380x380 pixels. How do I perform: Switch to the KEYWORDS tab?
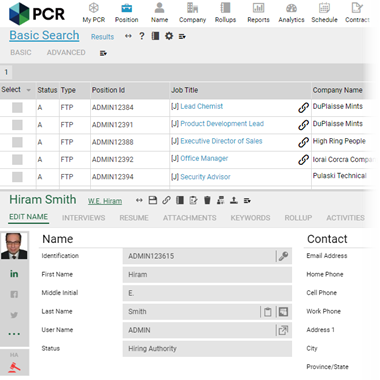click(x=250, y=218)
